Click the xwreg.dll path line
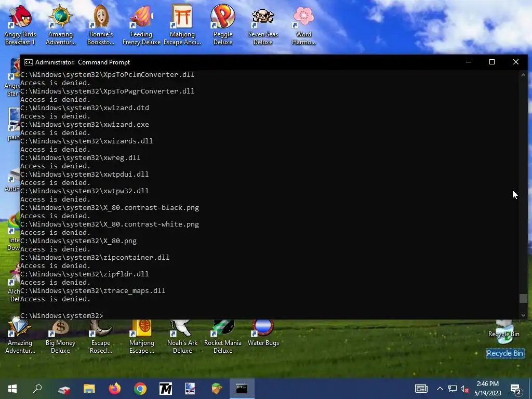 81,158
